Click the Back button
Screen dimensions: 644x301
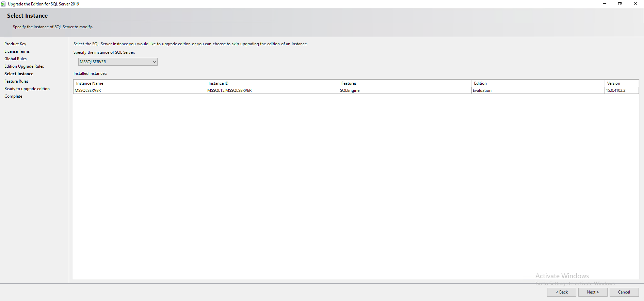(x=562, y=292)
